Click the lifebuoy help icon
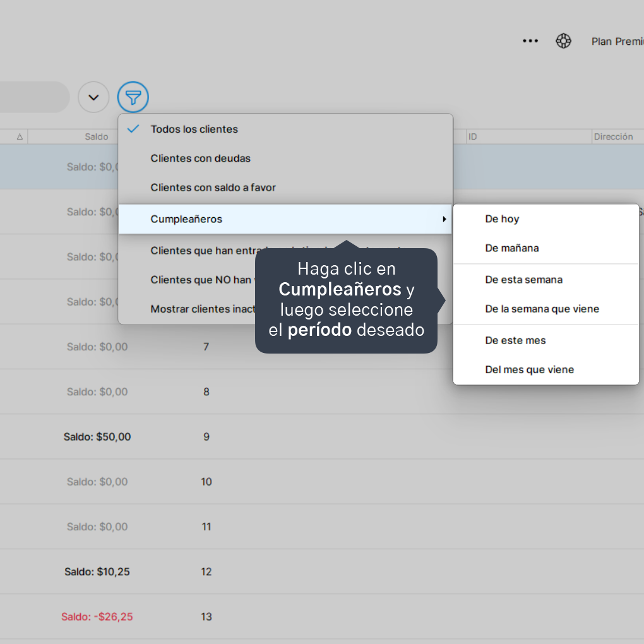 (563, 41)
